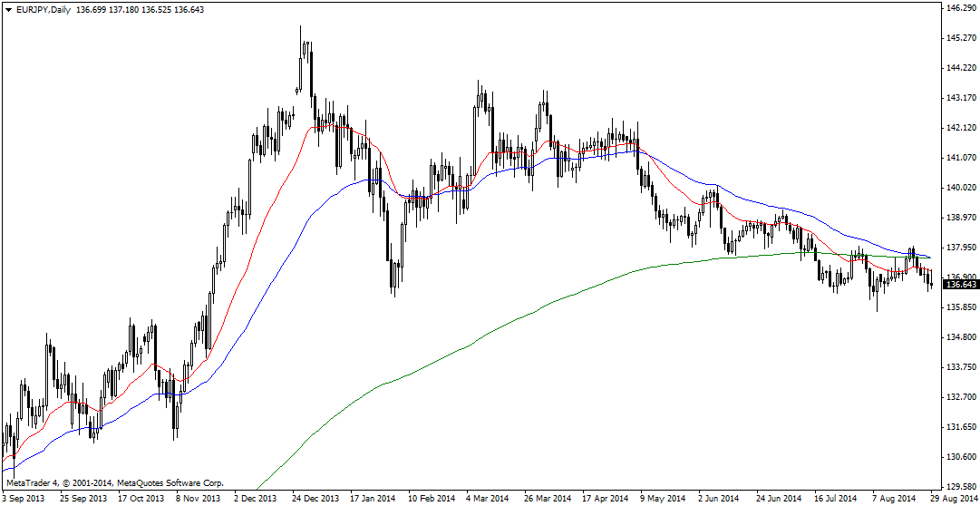Click the 4 Mar 2014 date label

(487, 499)
